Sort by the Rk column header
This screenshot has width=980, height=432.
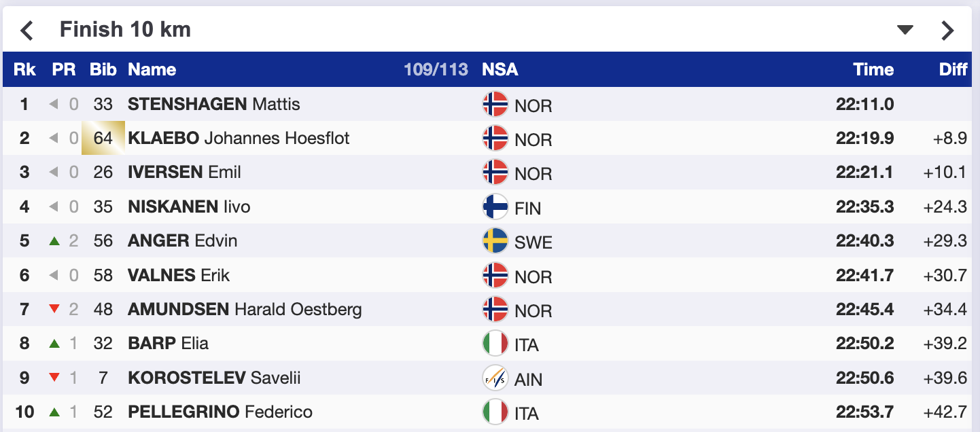24,69
